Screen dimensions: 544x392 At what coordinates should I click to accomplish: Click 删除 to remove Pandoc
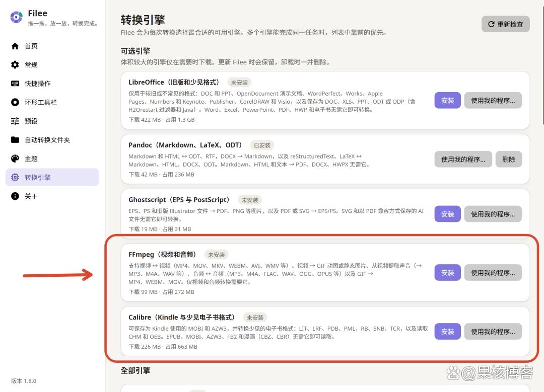509,159
